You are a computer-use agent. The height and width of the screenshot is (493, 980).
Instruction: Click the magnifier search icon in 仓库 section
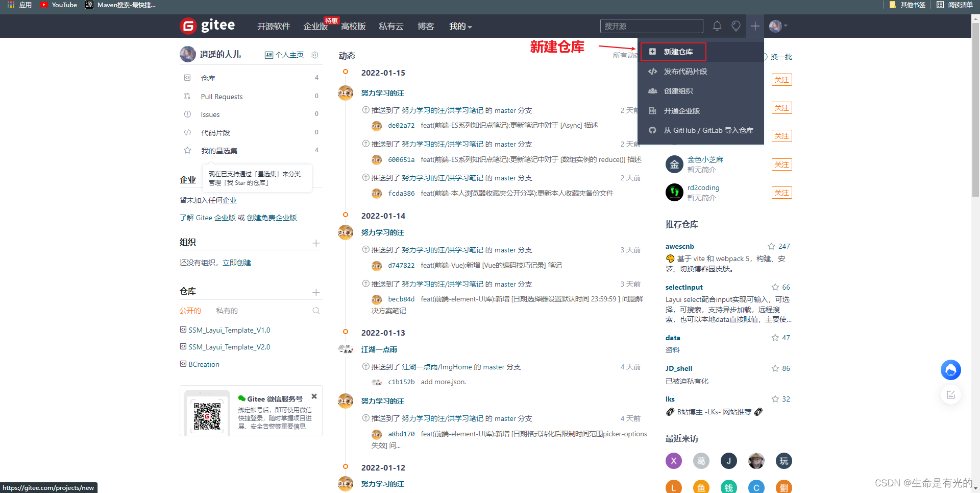coord(316,310)
